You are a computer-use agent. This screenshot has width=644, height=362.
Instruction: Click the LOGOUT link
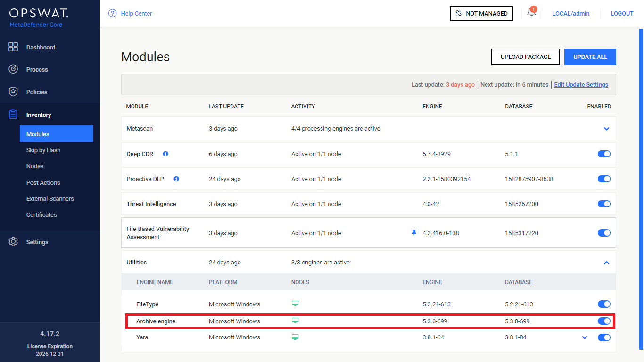tap(622, 14)
